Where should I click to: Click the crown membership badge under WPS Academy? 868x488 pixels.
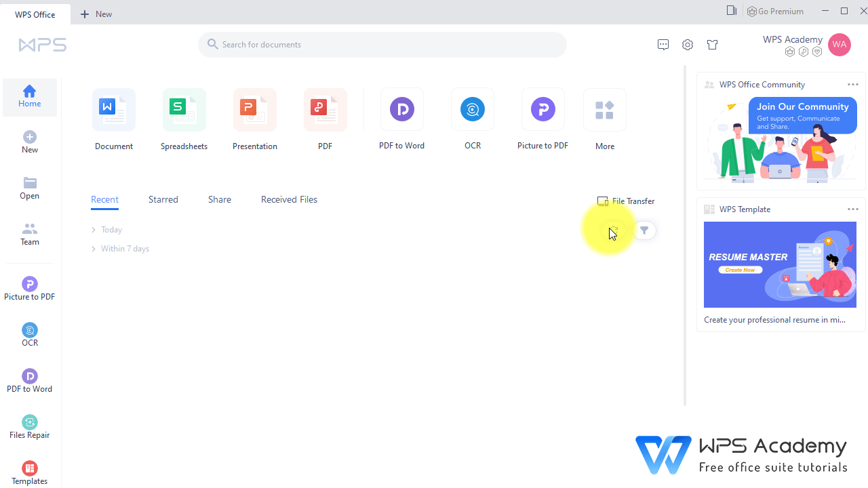pyautogui.click(x=790, y=52)
